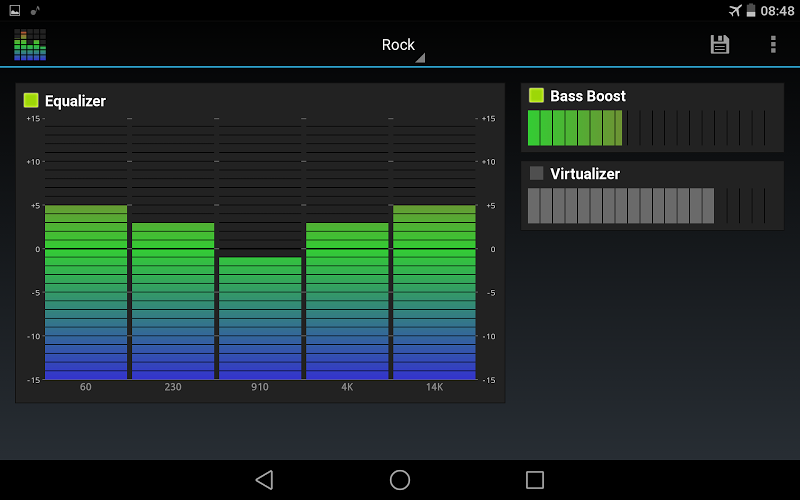Set the 4K equalizer band level
The height and width of the screenshot is (500, 800).
pos(347,248)
